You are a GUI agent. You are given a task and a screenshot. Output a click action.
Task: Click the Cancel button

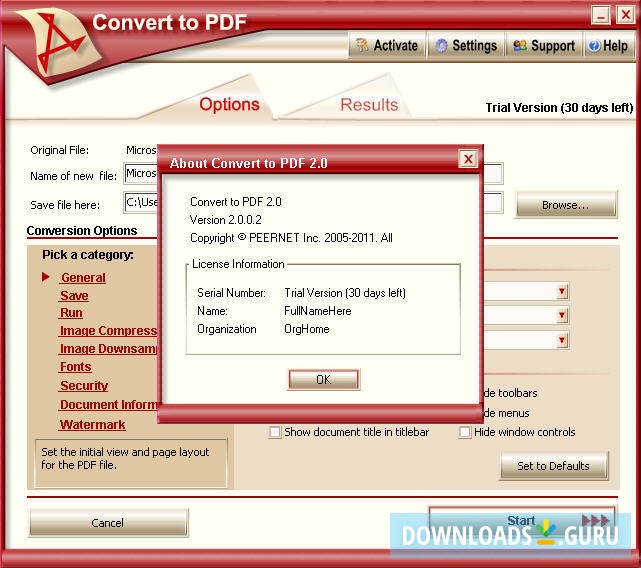click(108, 523)
